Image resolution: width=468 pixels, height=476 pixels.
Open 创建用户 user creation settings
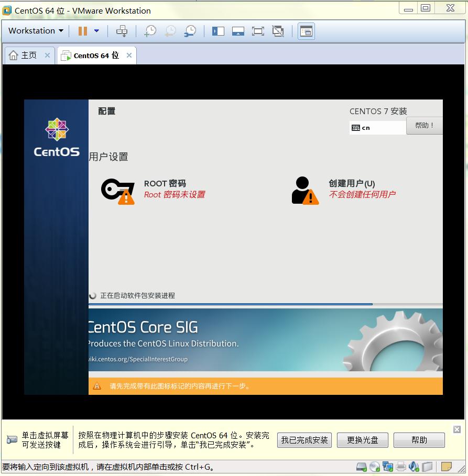coord(351,189)
